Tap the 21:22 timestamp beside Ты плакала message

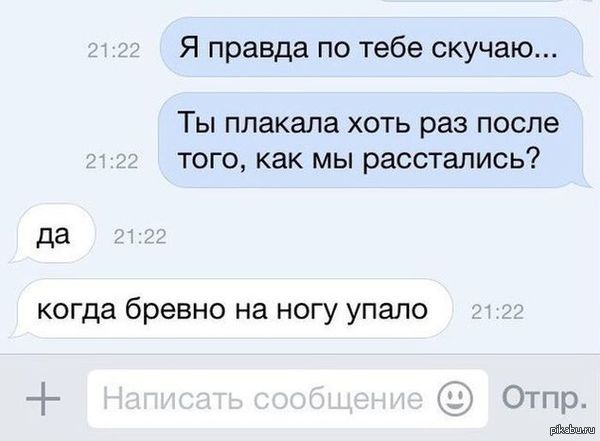pos(112,162)
